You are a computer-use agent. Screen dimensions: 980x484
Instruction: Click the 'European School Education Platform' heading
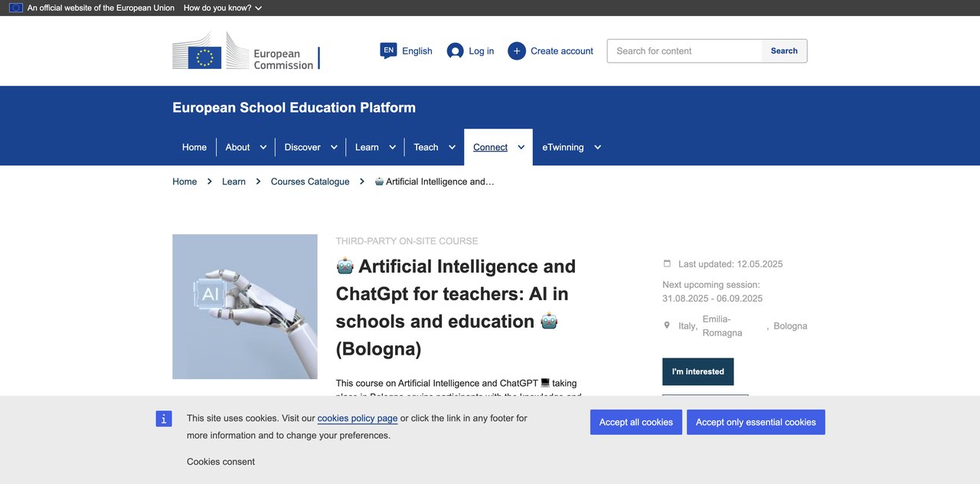click(x=294, y=107)
